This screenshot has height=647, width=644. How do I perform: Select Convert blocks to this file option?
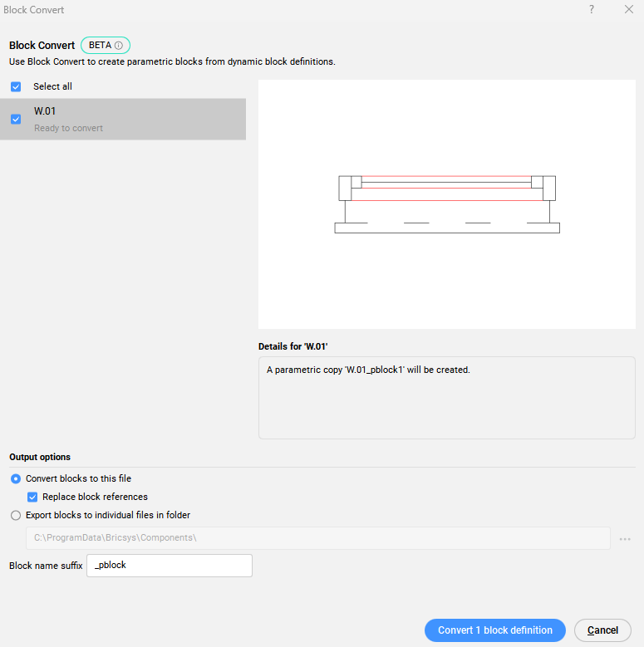[x=16, y=478]
